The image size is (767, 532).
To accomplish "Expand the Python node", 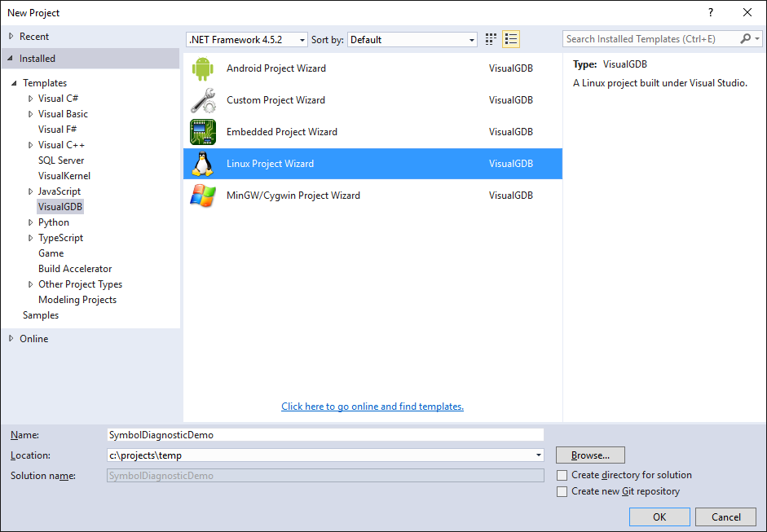I will click(x=31, y=222).
